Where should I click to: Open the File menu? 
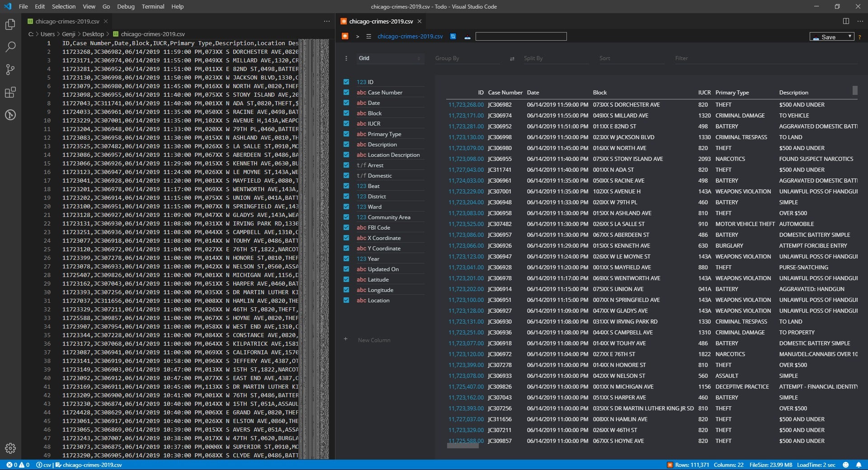[24, 6]
